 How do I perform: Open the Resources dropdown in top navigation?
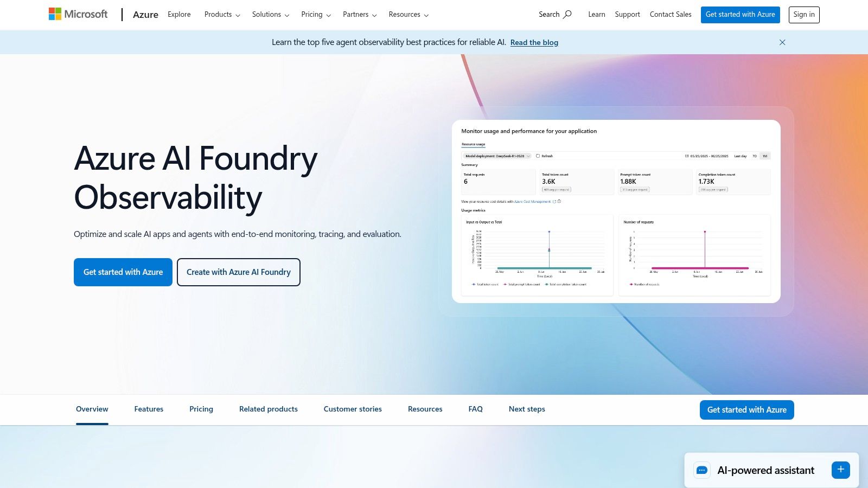[409, 15]
